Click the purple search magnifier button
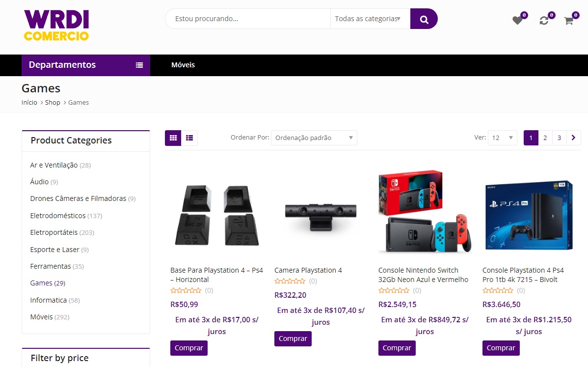Viewport: 588px width, 367px height. [x=424, y=19]
